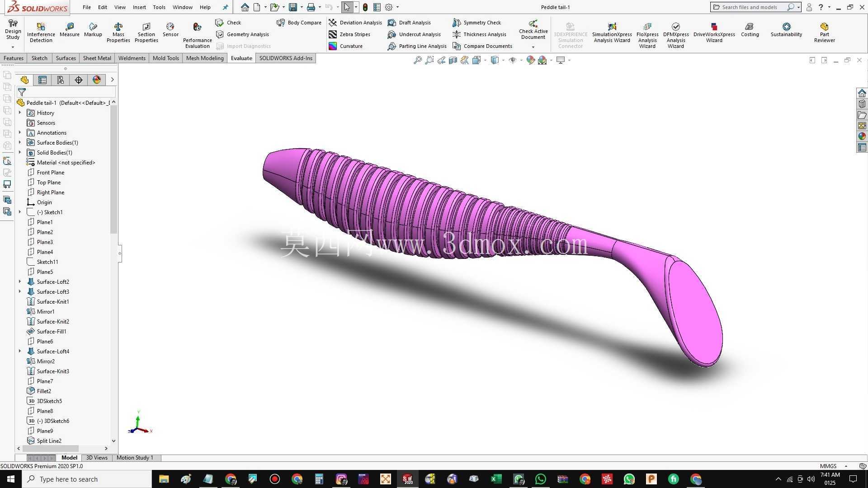Viewport: 868px width, 488px height.
Task: Open Section Properties tool
Action: 146,33
